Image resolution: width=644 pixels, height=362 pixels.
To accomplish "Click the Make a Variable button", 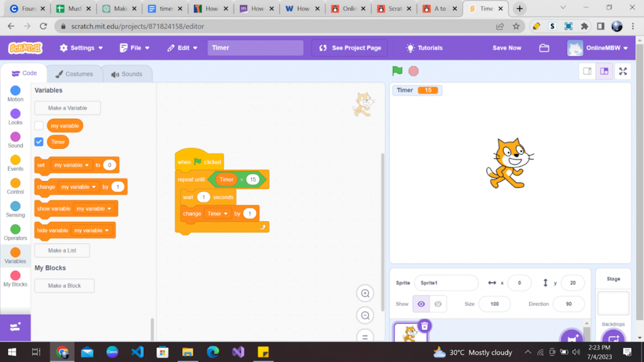I will click(67, 107).
